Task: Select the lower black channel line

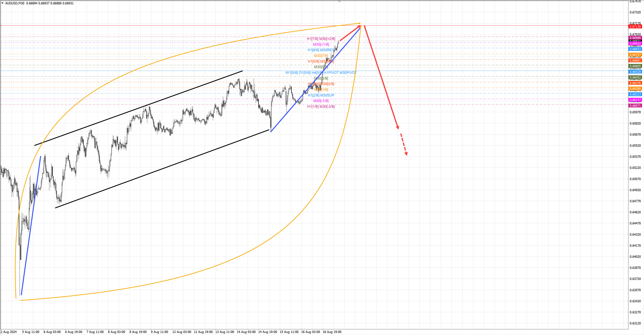Action: (162, 169)
